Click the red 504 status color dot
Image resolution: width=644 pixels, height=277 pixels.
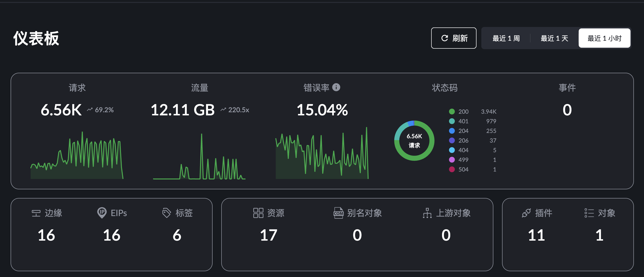click(x=452, y=169)
